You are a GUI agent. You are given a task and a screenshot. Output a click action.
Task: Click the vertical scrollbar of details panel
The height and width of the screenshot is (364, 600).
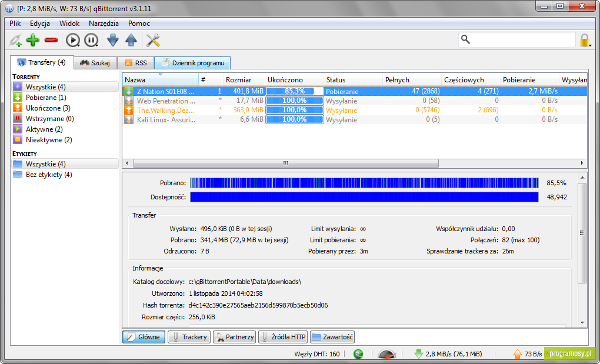tap(582, 233)
